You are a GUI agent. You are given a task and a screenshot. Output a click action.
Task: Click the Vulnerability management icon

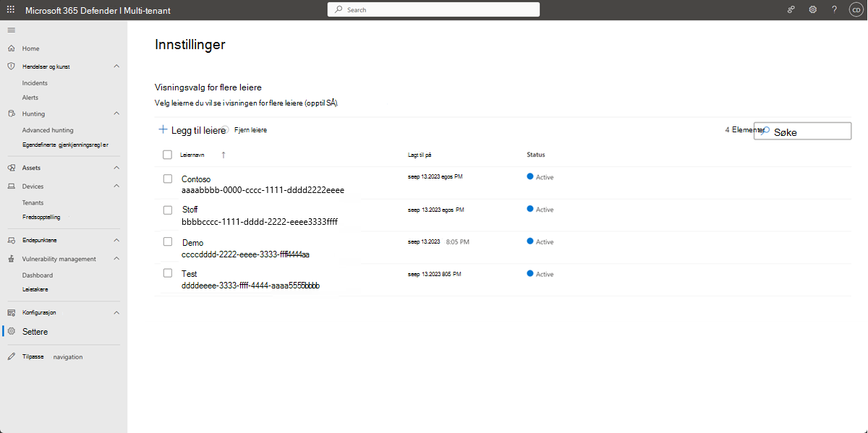[11, 259]
